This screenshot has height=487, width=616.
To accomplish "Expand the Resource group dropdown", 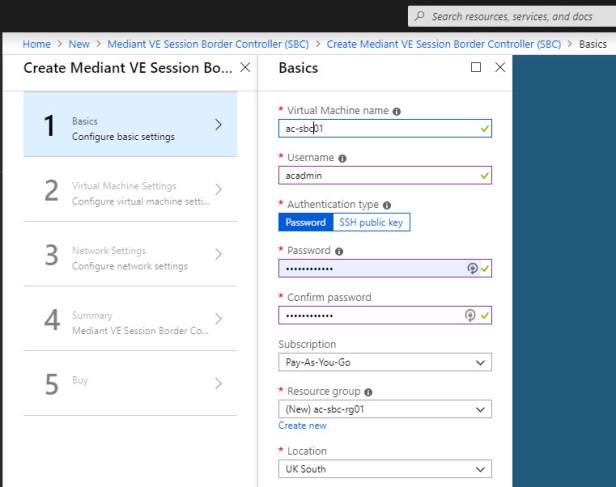I will (384, 409).
